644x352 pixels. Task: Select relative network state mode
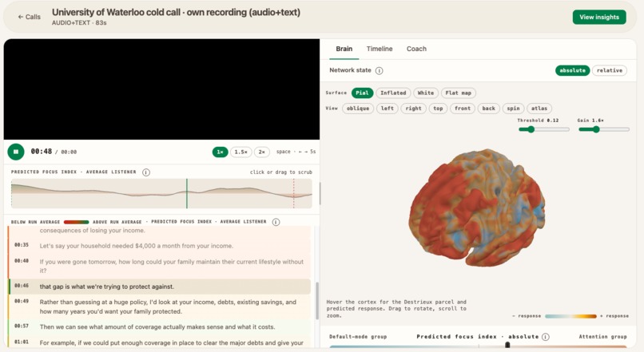(609, 70)
